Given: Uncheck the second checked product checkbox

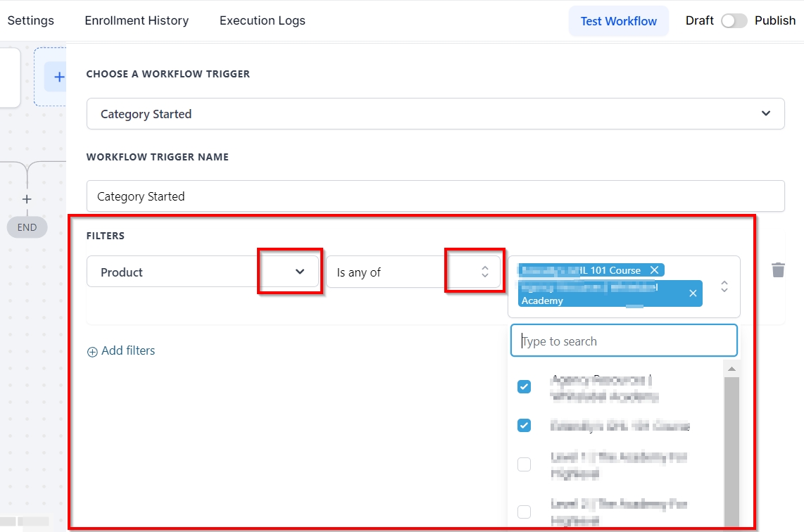Looking at the screenshot, I should (x=524, y=425).
